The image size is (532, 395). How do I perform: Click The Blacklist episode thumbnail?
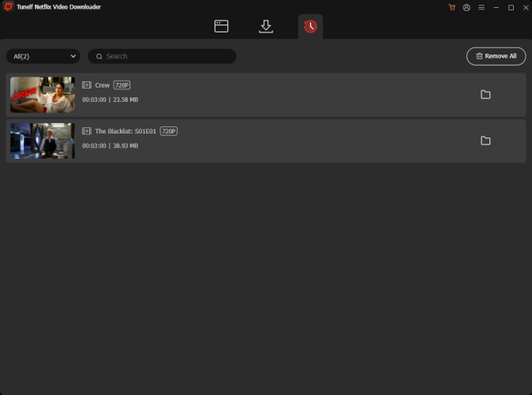tap(43, 141)
